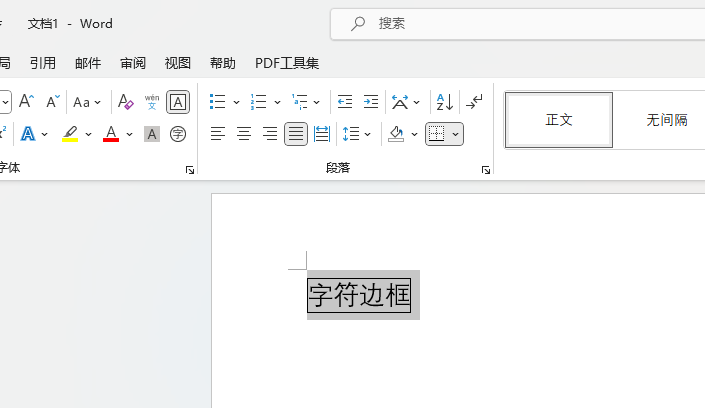
Task: Apply the red font color swatch
Action: point(111,134)
